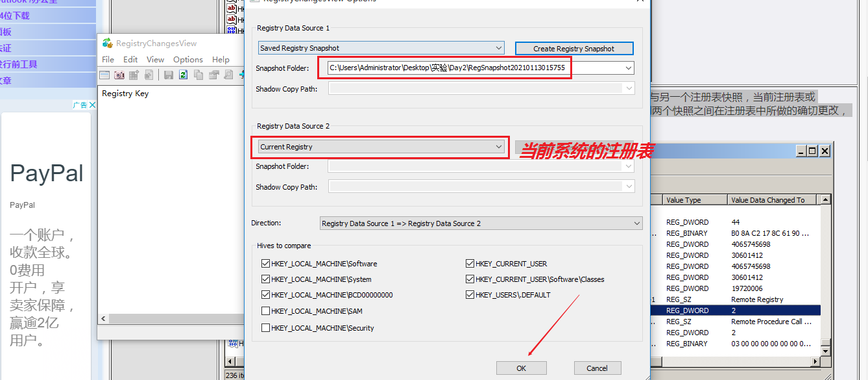
Task: Click the Copy toolbar icon
Action: [x=198, y=75]
